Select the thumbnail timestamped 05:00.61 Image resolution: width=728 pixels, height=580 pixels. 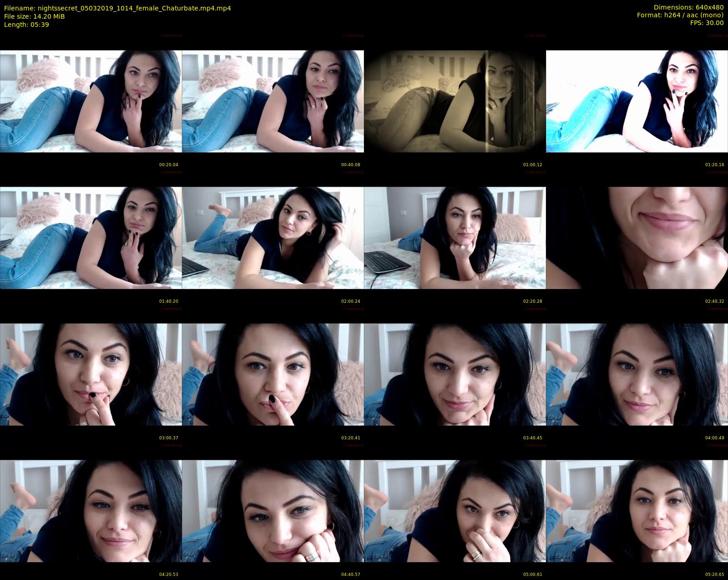(x=455, y=511)
